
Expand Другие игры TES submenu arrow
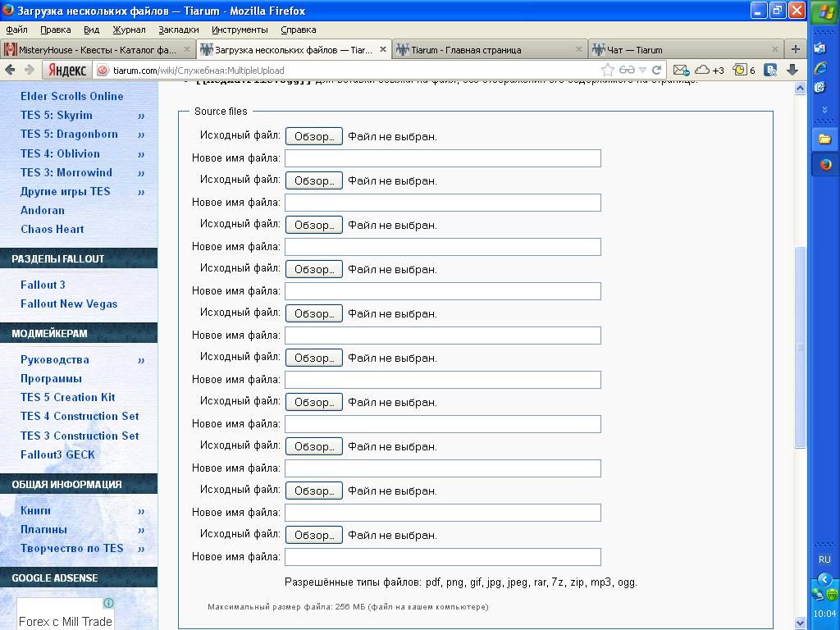coord(141,192)
